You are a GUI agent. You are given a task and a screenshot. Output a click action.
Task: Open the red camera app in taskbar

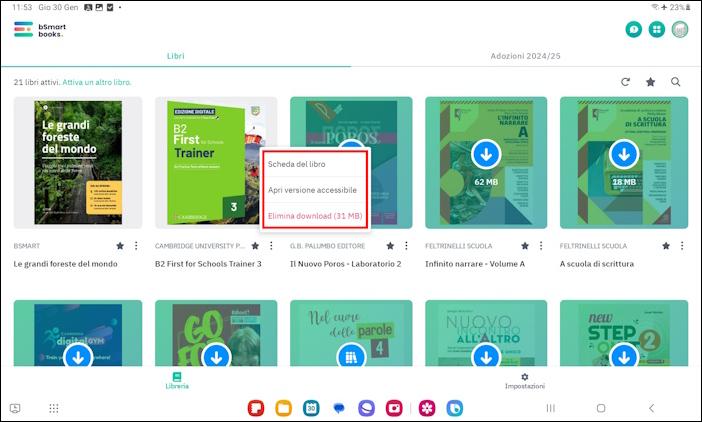tap(394, 408)
